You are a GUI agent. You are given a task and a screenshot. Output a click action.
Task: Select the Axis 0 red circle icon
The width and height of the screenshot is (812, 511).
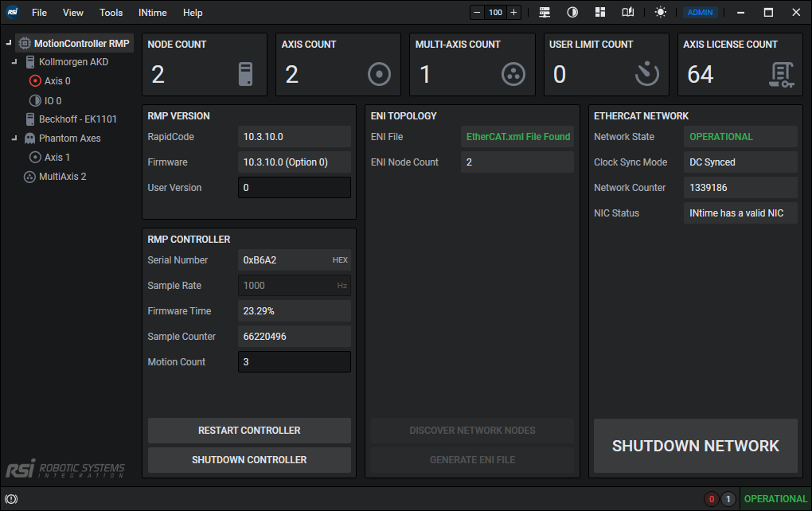(35, 81)
